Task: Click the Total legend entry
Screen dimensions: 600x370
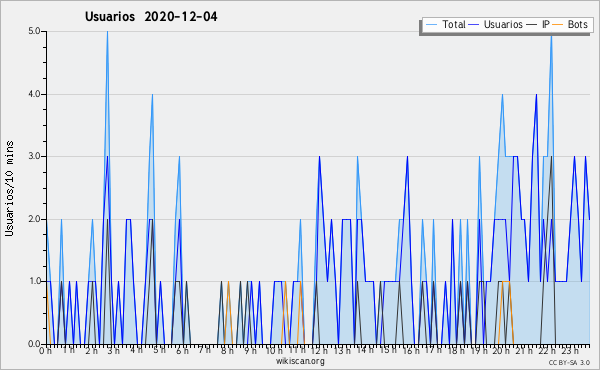Action: 445,25
